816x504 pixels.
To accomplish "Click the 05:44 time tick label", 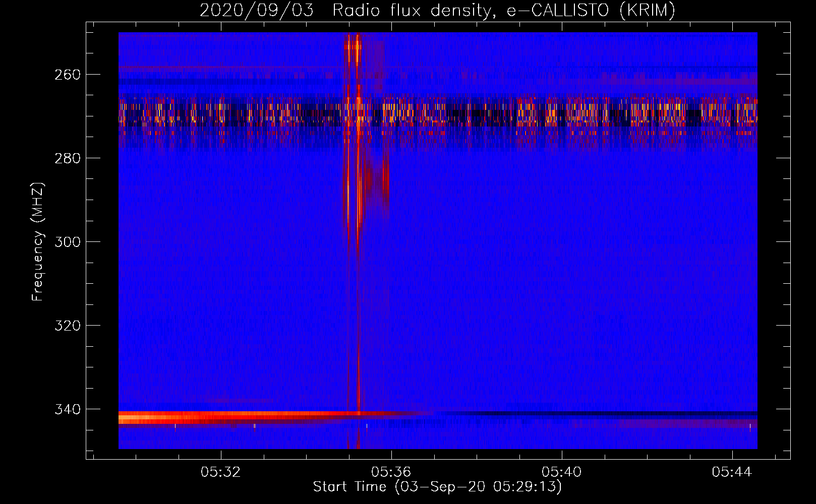I will [732, 472].
